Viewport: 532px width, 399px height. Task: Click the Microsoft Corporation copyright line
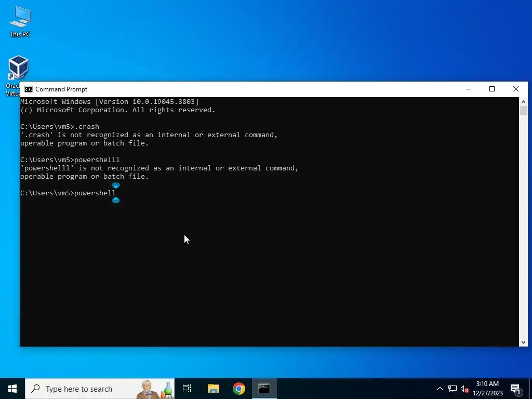[x=118, y=110]
